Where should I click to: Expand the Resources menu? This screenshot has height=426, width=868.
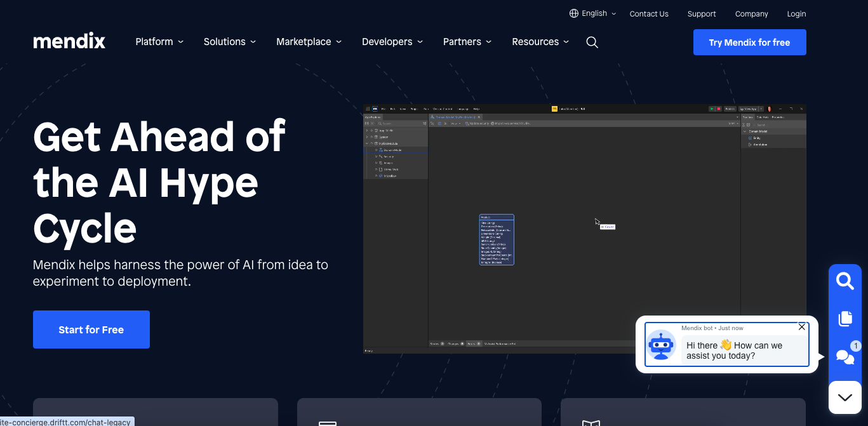pyautogui.click(x=541, y=42)
